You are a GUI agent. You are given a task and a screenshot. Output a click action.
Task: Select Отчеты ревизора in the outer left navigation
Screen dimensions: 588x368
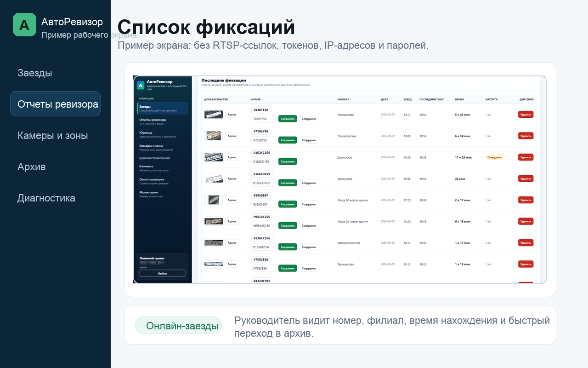[x=56, y=104]
